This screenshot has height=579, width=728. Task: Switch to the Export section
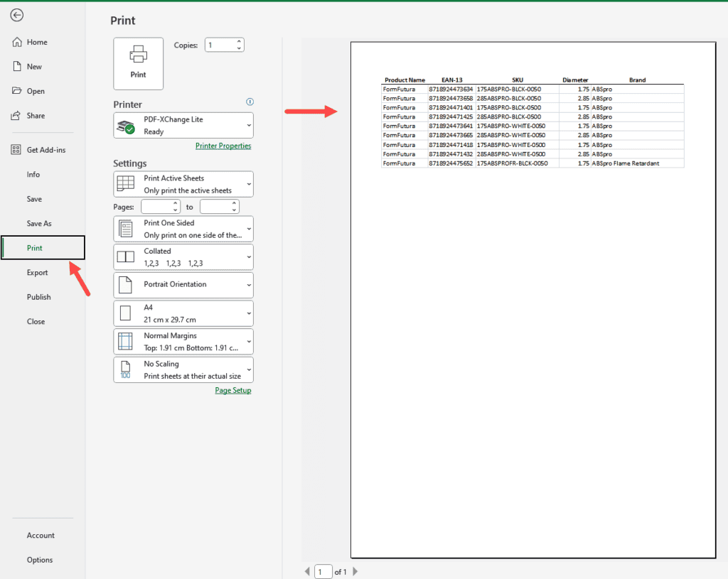[37, 272]
